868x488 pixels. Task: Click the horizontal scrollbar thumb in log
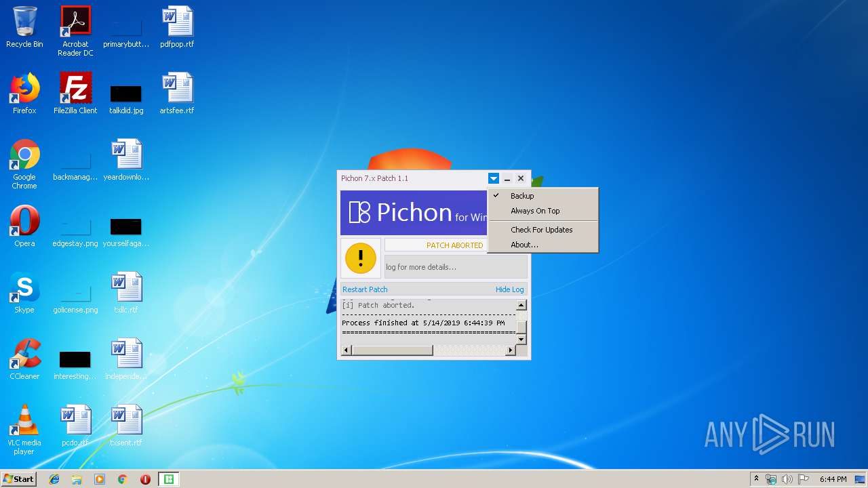pyautogui.click(x=392, y=350)
